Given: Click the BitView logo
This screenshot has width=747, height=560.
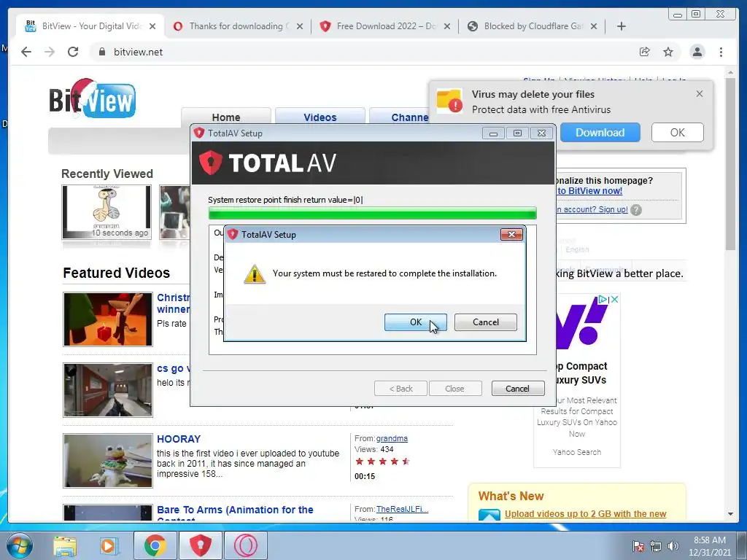Looking at the screenshot, I should (x=93, y=98).
